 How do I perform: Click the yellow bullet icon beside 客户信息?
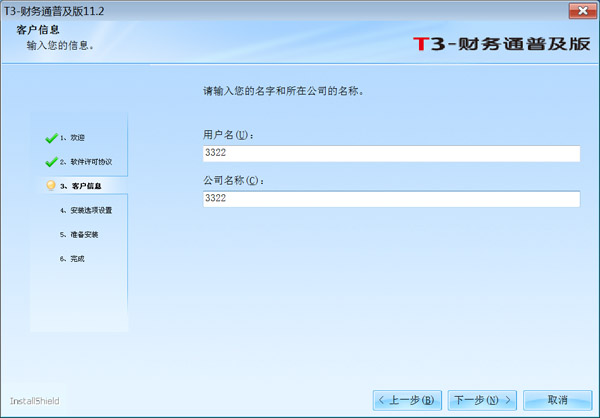(51, 186)
